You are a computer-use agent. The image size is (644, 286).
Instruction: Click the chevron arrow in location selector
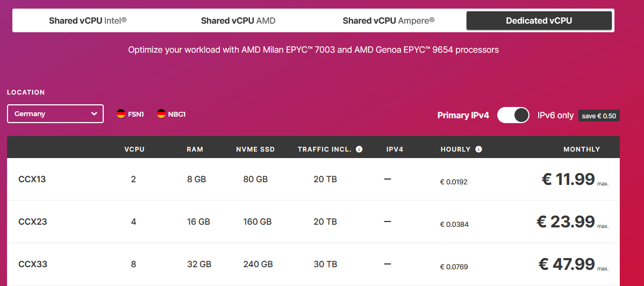[94, 114]
